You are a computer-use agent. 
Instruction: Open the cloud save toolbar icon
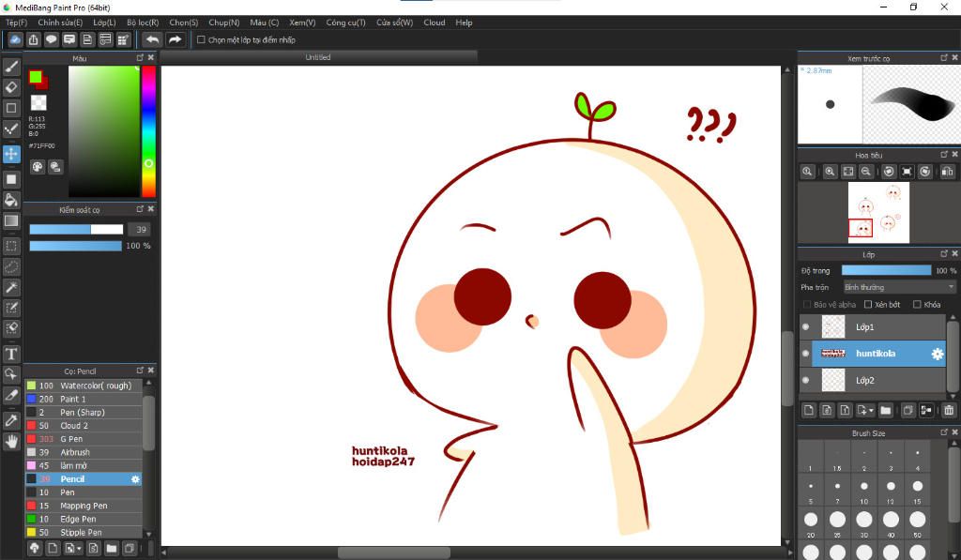15,39
